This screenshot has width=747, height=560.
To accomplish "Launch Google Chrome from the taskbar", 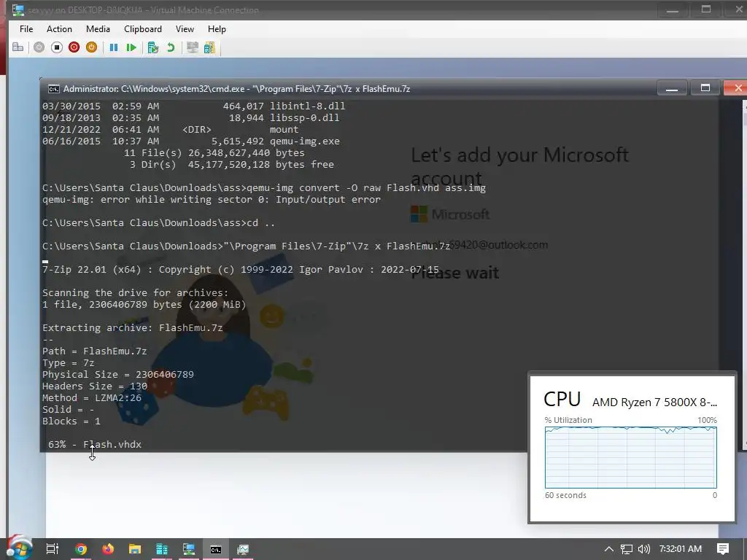I will click(81, 549).
